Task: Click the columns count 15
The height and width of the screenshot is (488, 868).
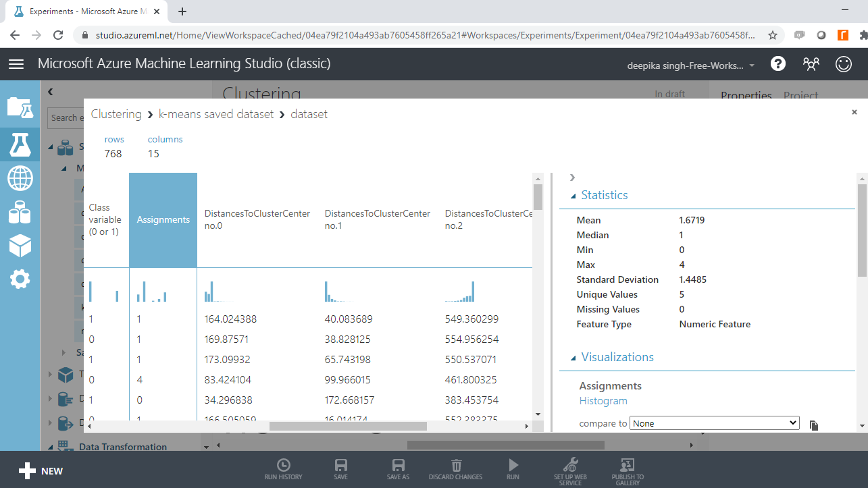Action: (x=153, y=153)
